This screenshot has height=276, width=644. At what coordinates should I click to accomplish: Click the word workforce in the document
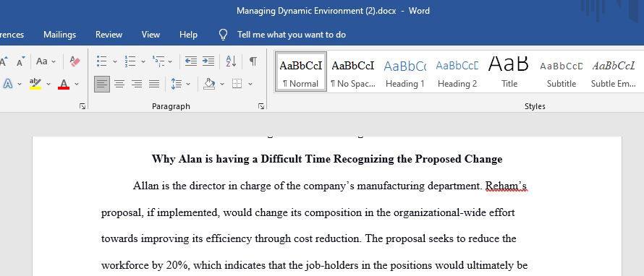[x=125, y=265]
